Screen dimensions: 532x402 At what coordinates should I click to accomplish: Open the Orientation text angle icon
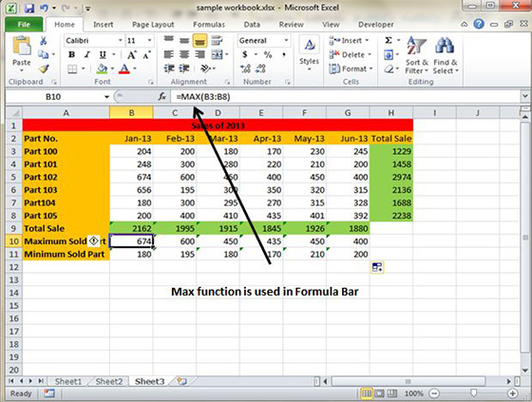click(205, 69)
